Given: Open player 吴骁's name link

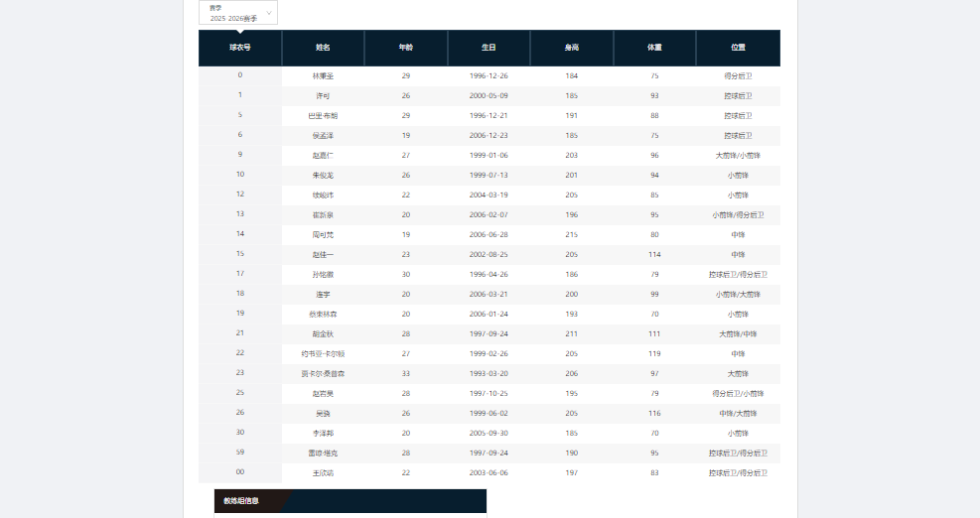Looking at the screenshot, I should tap(323, 414).
